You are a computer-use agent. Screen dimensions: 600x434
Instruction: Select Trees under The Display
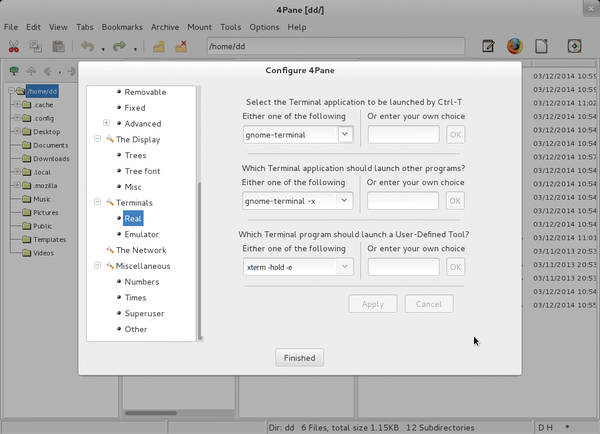click(135, 155)
